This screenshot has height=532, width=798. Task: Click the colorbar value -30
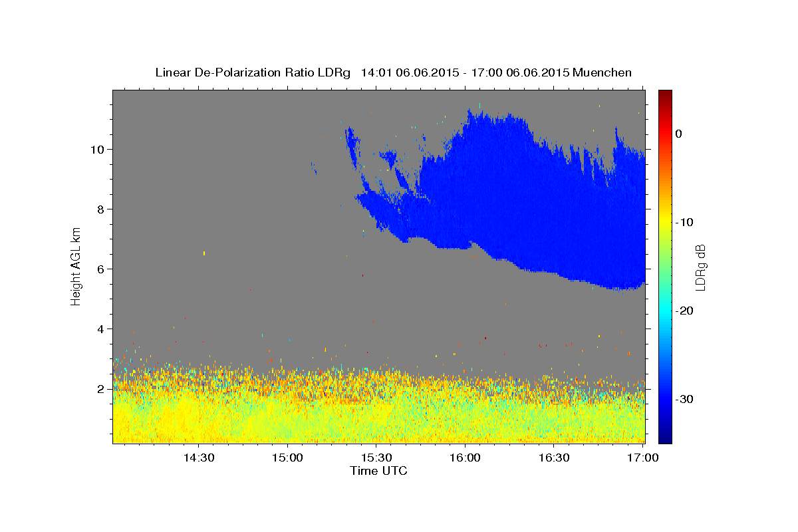click(x=684, y=399)
